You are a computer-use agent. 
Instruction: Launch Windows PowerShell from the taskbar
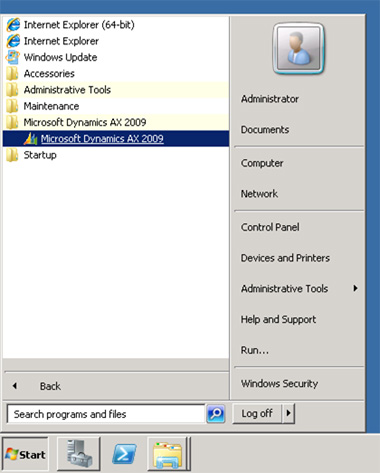pos(124,454)
